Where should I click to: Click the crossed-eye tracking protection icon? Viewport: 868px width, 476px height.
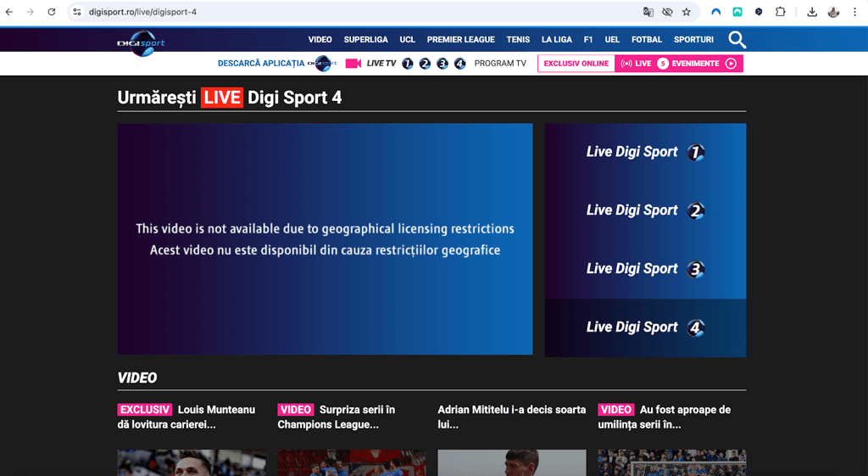pyautogui.click(x=667, y=12)
